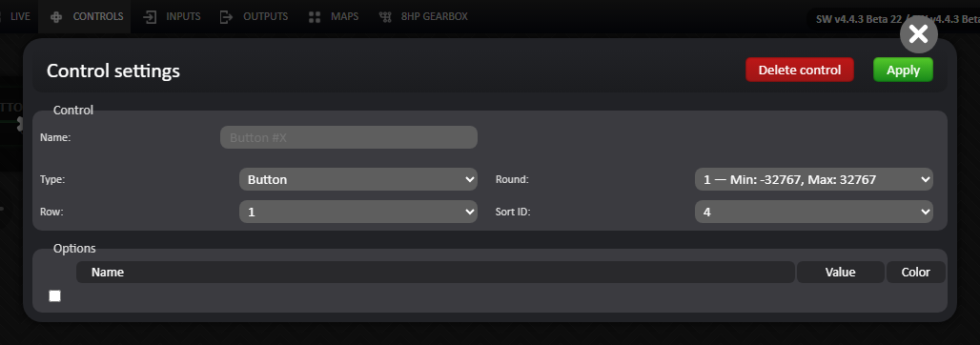Image resolution: width=980 pixels, height=345 pixels.
Task: Click the 8HP Gearbox icon
Action: [x=386, y=17]
